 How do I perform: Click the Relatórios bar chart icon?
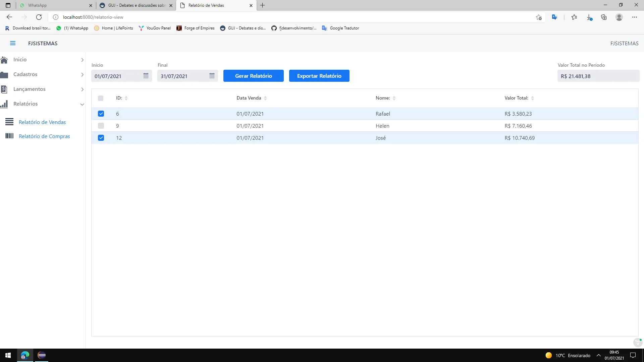(x=4, y=104)
